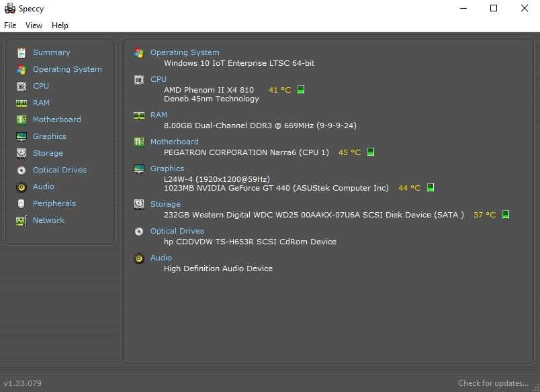Open Peripherals in the sidebar
This screenshot has width=540, height=392.
click(x=54, y=203)
